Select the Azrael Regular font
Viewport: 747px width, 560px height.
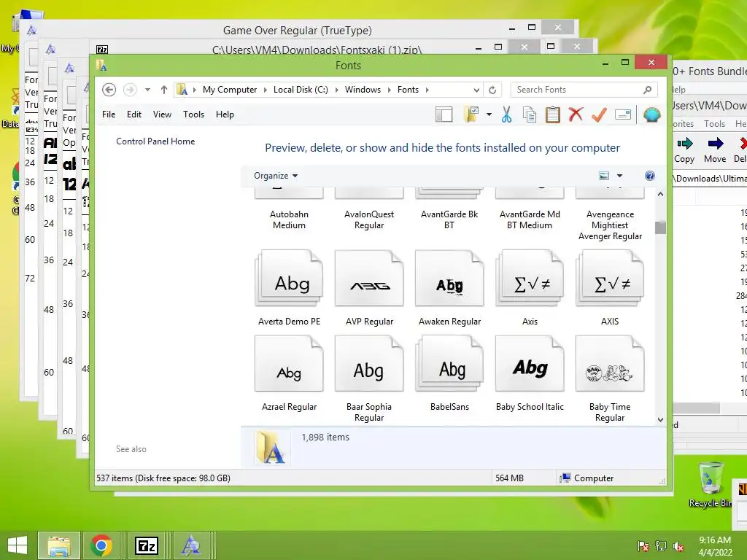click(289, 373)
